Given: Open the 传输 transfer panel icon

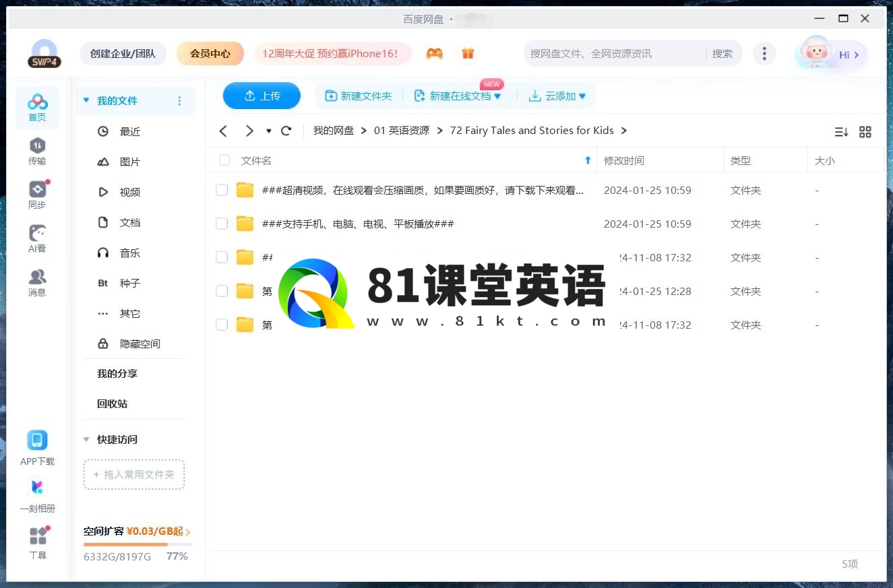Looking at the screenshot, I should (37, 151).
